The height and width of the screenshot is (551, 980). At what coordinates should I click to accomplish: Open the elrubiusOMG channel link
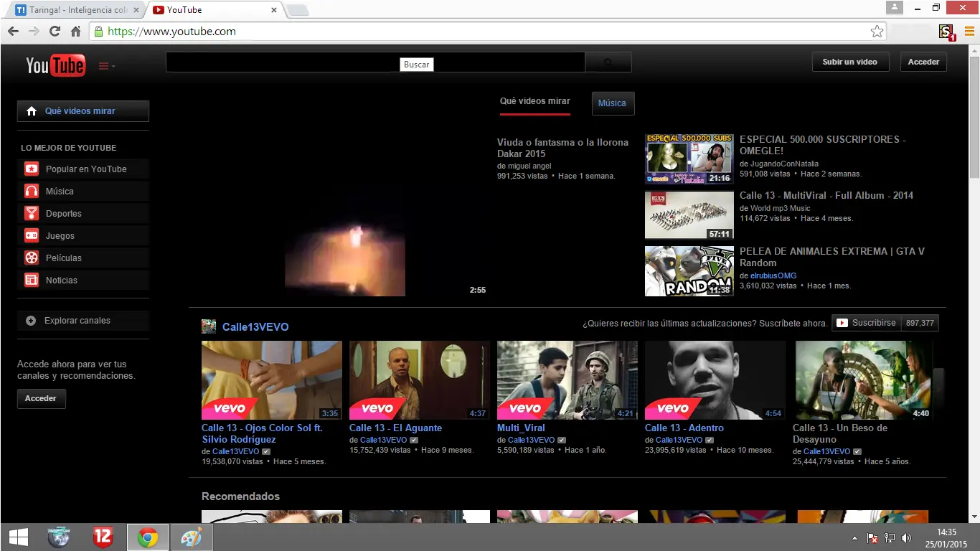[773, 275]
